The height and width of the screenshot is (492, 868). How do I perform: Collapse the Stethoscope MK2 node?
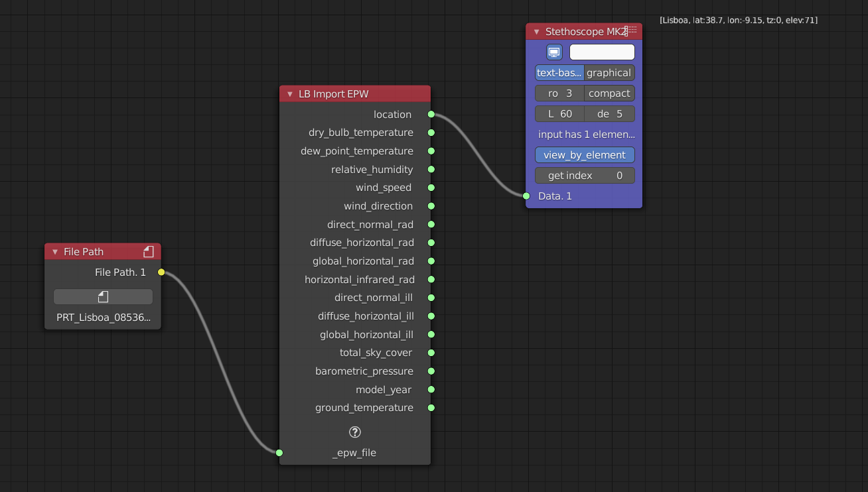tap(536, 31)
